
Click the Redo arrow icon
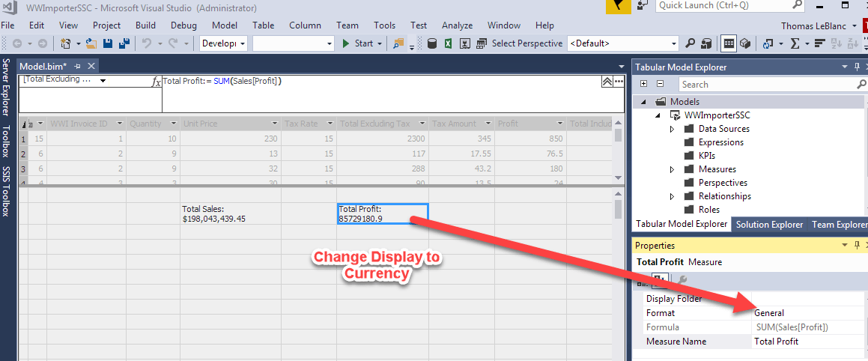pyautogui.click(x=173, y=43)
